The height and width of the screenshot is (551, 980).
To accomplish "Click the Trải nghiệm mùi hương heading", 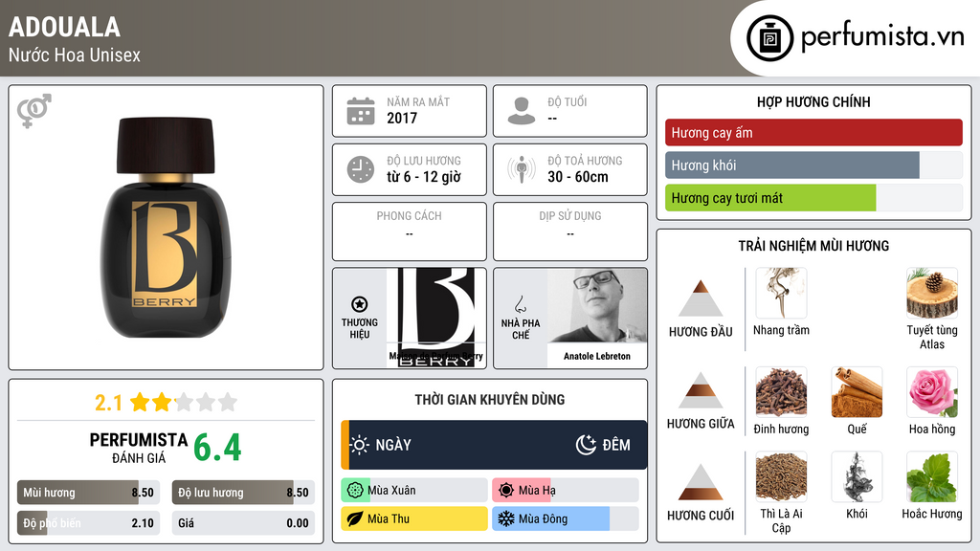I will tap(813, 246).
